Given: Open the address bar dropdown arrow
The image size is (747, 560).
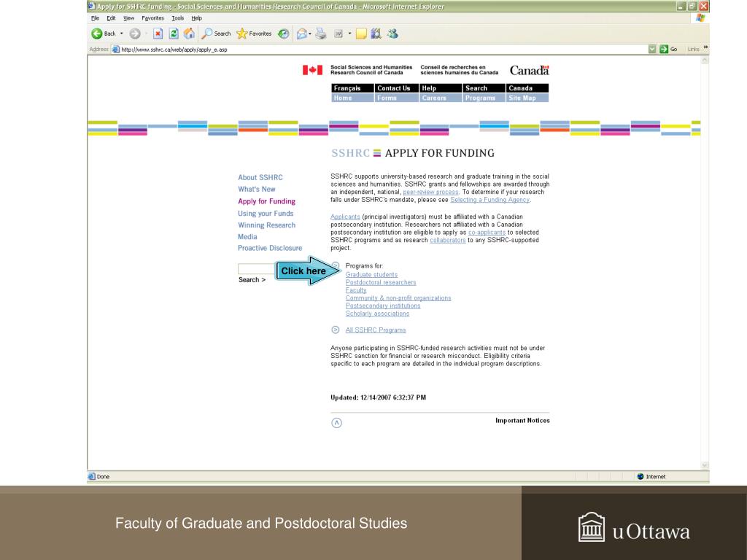Looking at the screenshot, I should point(652,49).
